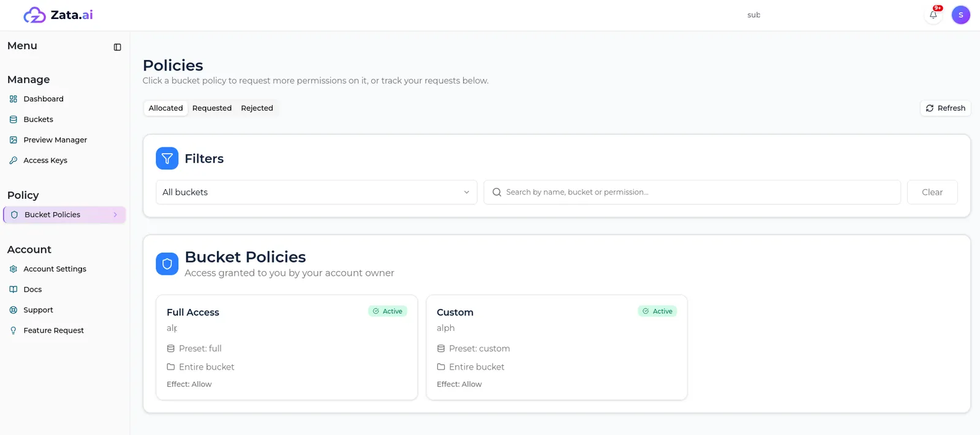Click the Support lifebuoy icon
This screenshot has height=435, width=980.
13,310
